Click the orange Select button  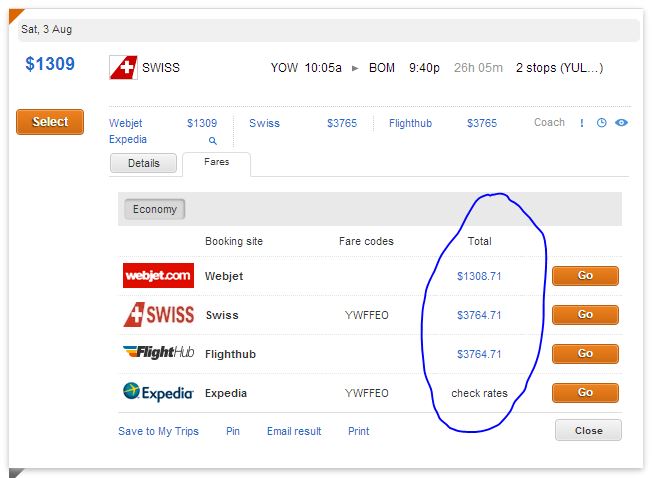(50, 122)
